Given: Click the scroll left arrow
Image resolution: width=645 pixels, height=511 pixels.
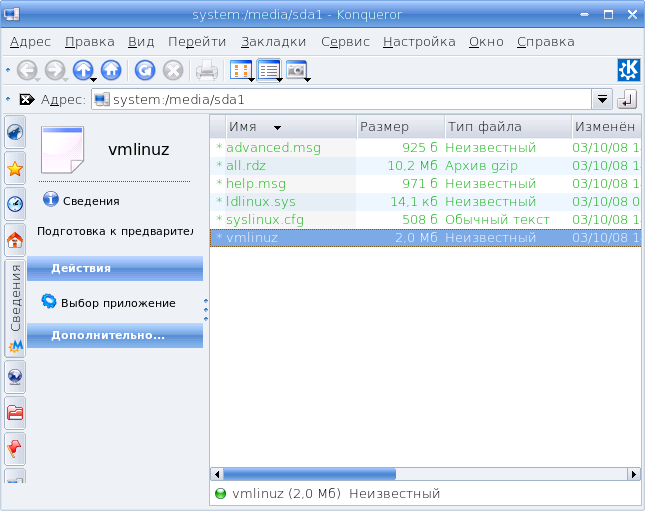Looking at the screenshot, I should [x=217, y=474].
